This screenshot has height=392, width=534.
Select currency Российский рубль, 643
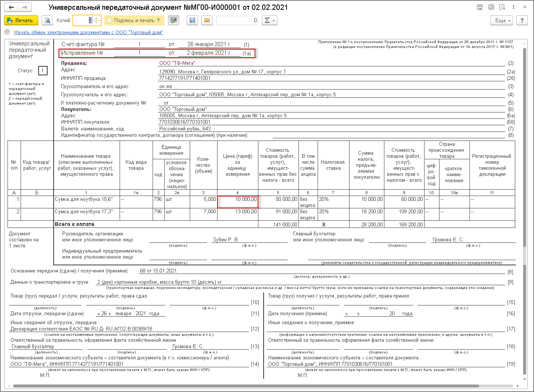point(185,129)
